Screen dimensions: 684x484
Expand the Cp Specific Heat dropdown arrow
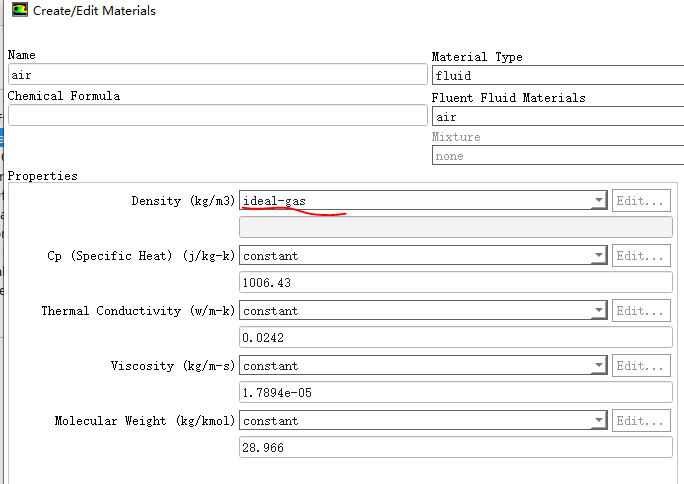click(x=599, y=256)
